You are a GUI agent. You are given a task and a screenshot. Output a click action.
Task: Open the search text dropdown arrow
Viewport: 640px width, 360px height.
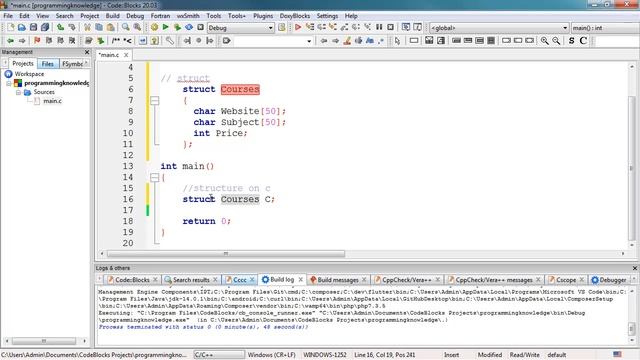(309, 41)
